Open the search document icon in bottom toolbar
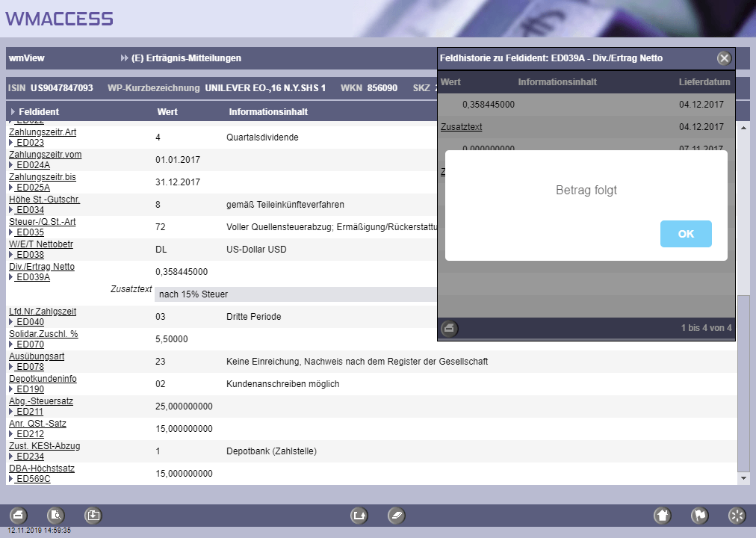Viewport: 756px width, 538px height. (56, 515)
